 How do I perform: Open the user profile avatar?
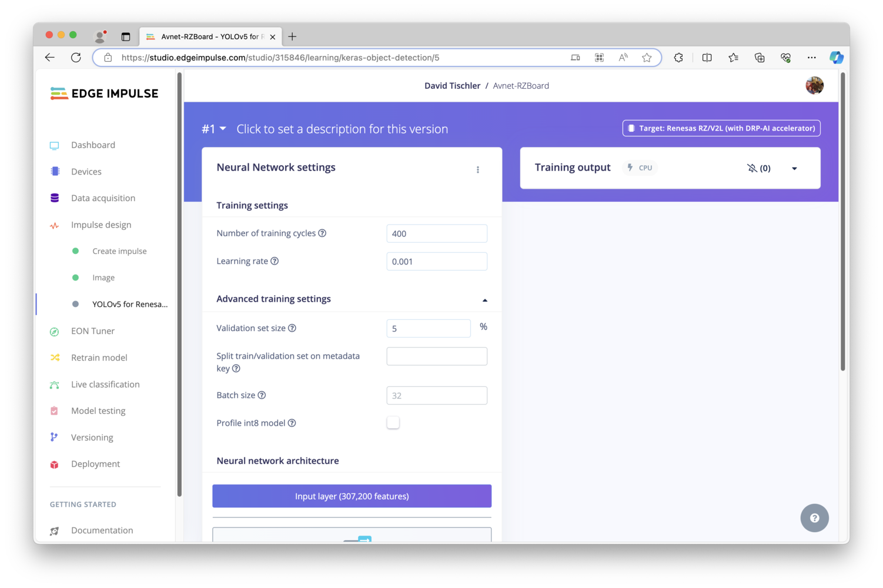pyautogui.click(x=814, y=85)
